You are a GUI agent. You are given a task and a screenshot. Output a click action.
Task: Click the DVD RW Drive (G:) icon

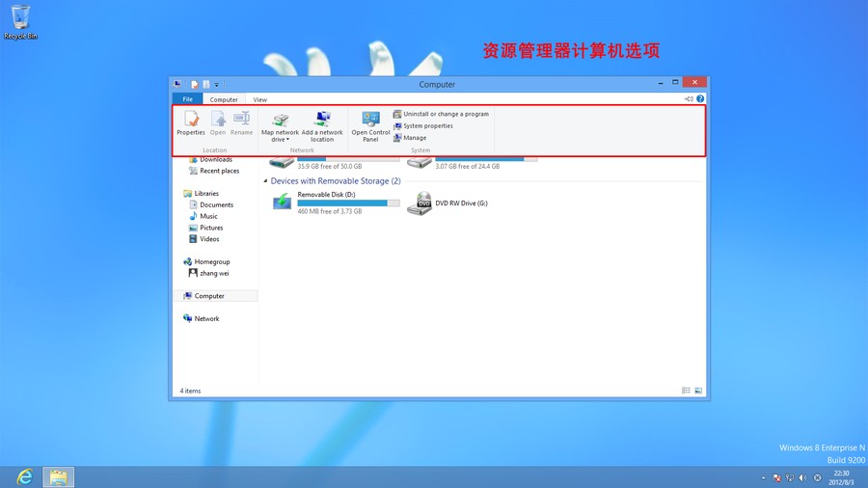(x=420, y=203)
